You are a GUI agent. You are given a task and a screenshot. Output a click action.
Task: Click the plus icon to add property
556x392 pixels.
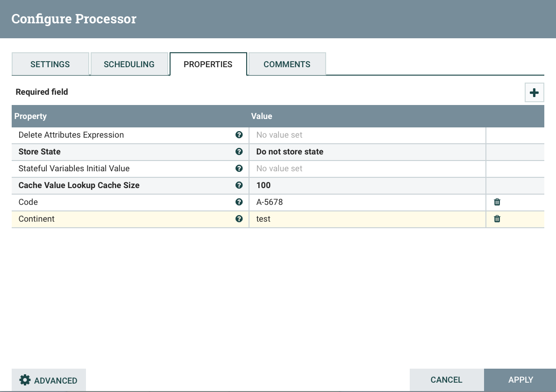pos(534,92)
